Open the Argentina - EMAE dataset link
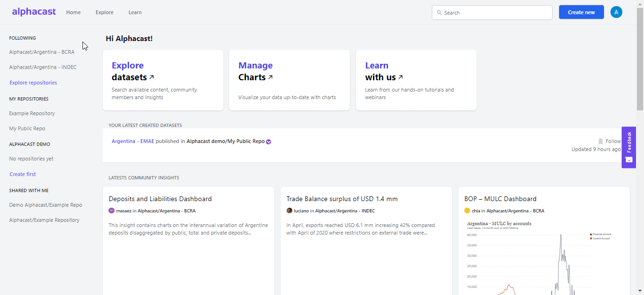This screenshot has width=644, height=295. click(x=133, y=141)
